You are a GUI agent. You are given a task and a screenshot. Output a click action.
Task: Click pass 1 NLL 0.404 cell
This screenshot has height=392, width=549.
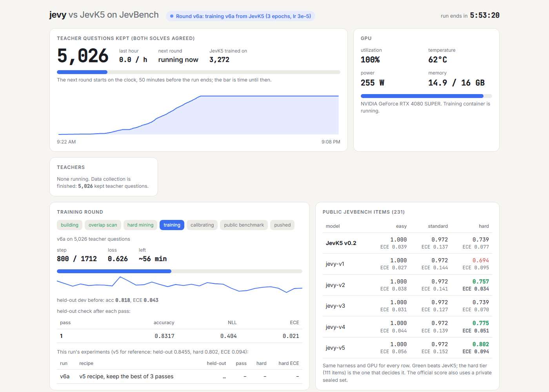(228, 336)
